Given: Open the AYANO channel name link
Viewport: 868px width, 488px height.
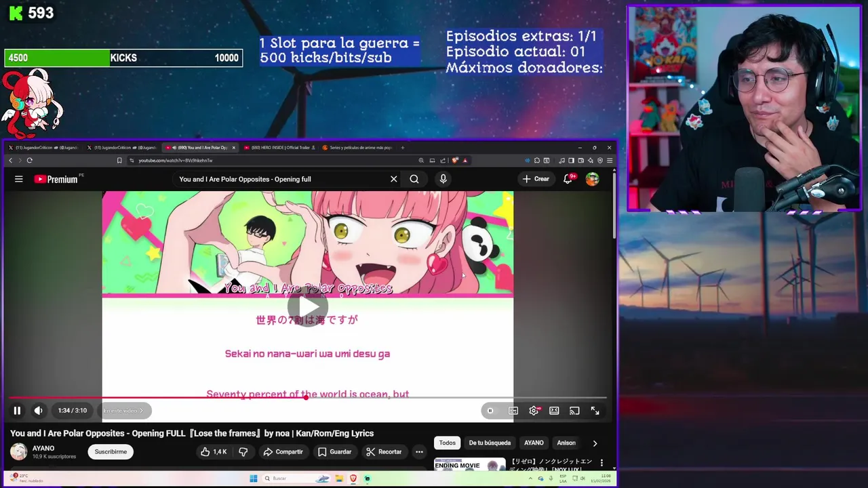Looking at the screenshot, I should 43,448.
